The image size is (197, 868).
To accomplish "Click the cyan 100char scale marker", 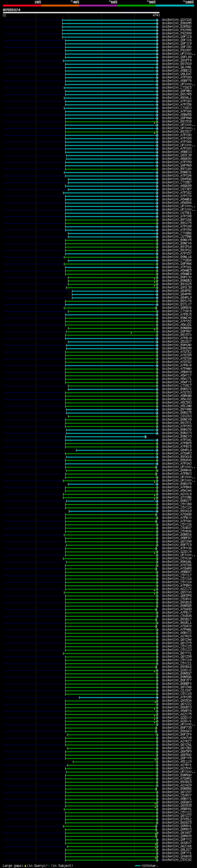I will [137, 866].
